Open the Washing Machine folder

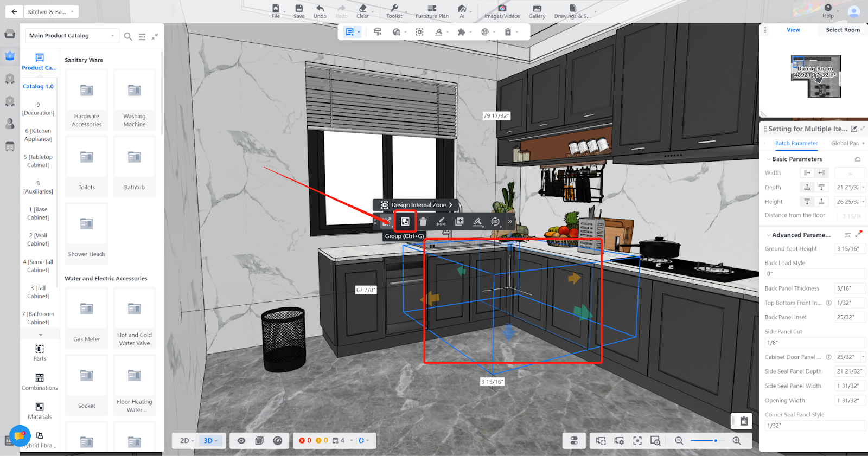135,100
